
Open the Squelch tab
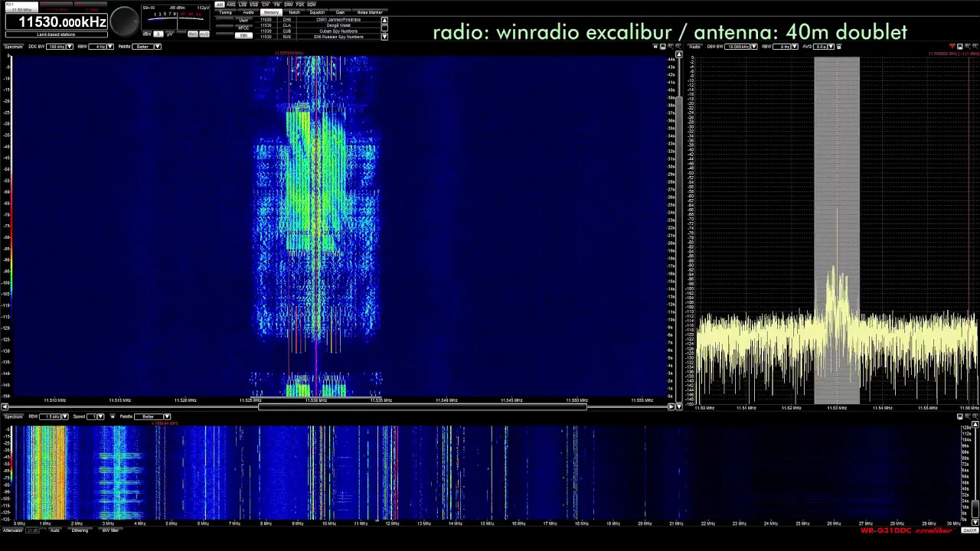pos(317,12)
